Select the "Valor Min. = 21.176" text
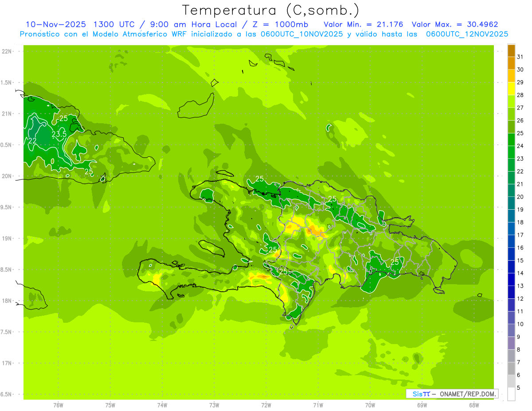The width and height of the screenshot is (532, 411). pyautogui.click(x=363, y=24)
